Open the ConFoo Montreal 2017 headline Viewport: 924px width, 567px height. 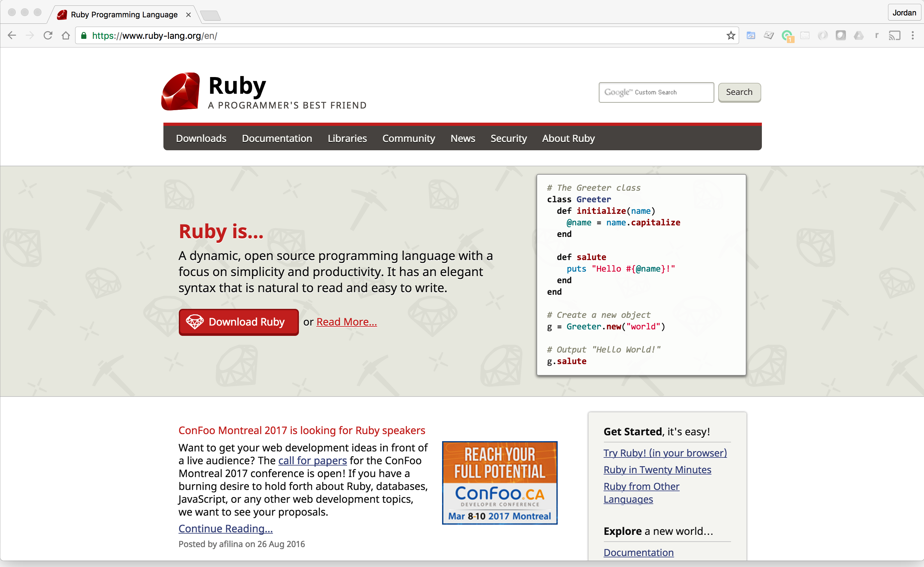click(302, 430)
